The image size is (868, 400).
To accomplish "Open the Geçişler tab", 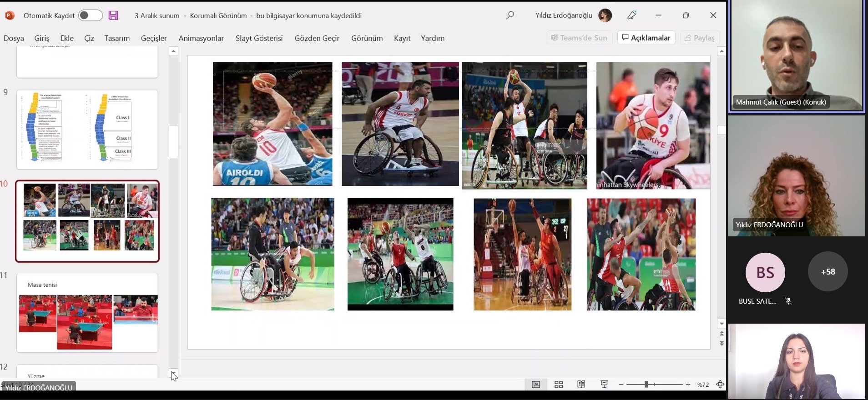I will [x=154, y=38].
